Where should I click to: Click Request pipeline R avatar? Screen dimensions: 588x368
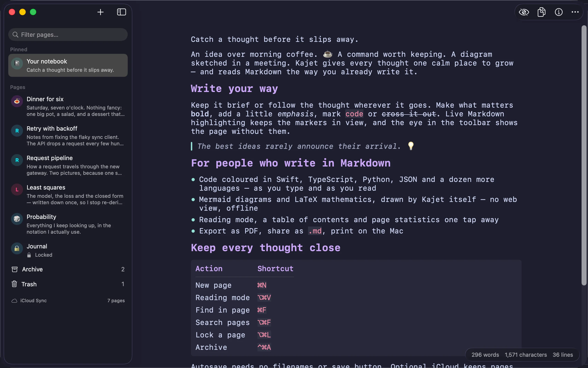pyautogui.click(x=17, y=160)
